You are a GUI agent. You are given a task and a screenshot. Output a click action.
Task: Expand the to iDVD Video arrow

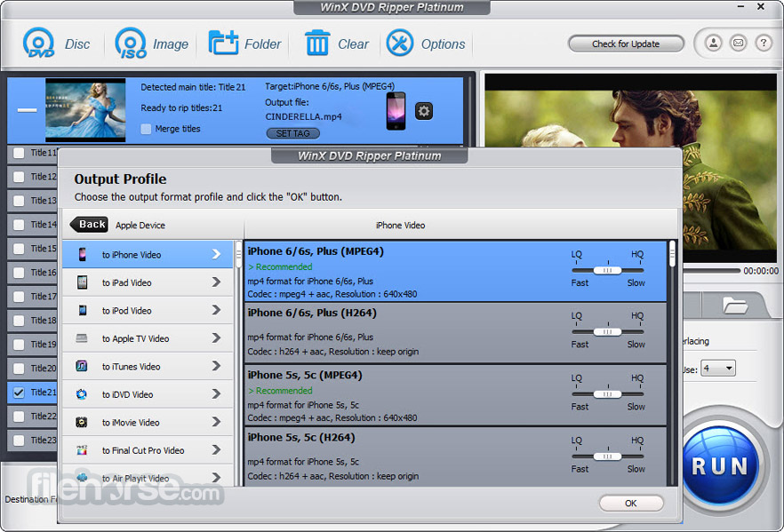click(216, 394)
